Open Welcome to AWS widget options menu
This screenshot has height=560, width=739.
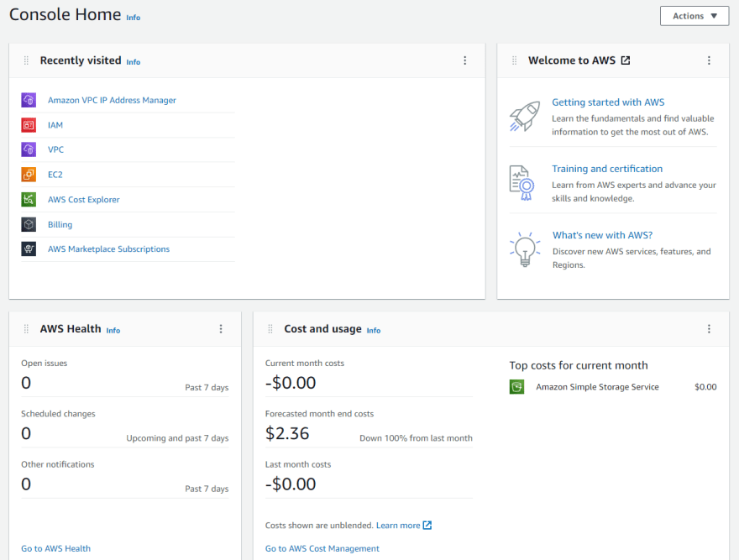click(709, 60)
